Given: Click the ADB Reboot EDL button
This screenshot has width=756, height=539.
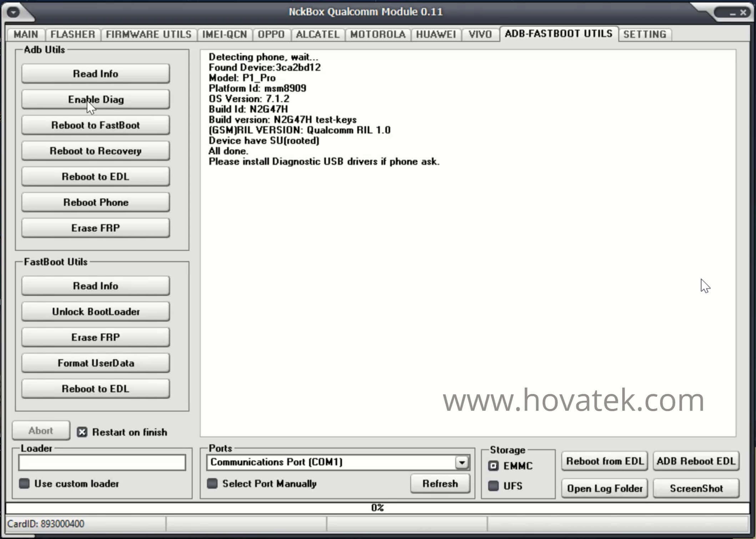Looking at the screenshot, I should [x=696, y=461].
